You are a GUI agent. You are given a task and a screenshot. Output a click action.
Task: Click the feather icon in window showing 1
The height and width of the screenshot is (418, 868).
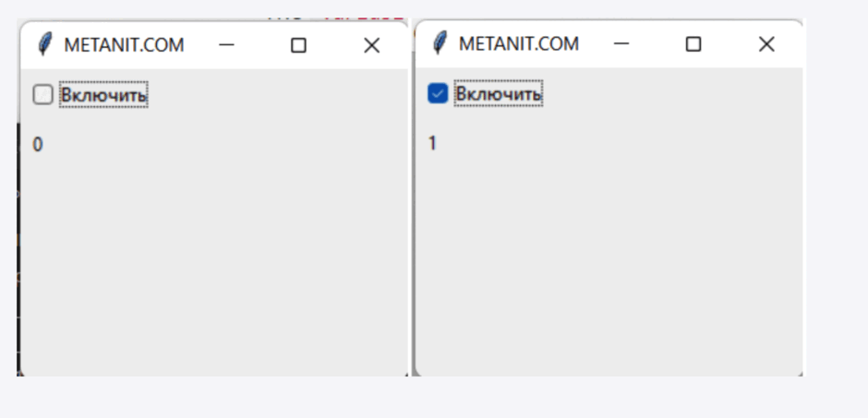(440, 43)
